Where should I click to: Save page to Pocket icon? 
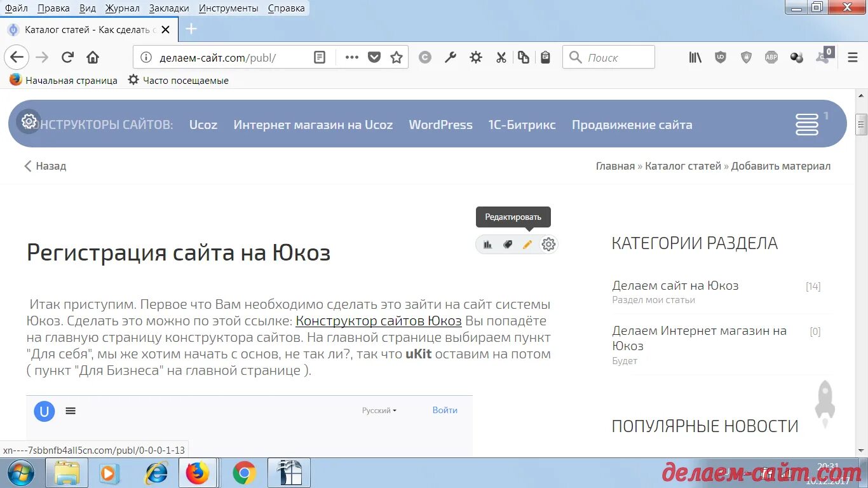(374, 58)
